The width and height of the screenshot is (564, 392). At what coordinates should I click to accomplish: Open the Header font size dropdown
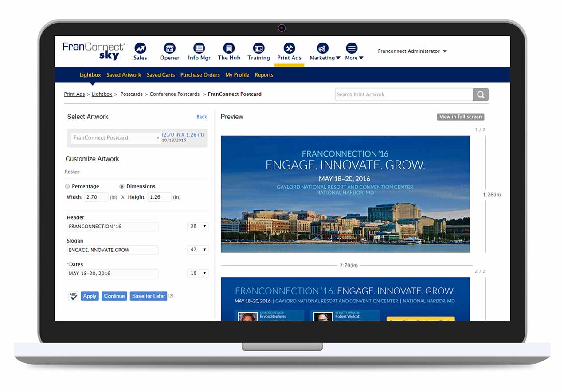tap(198, 226)
